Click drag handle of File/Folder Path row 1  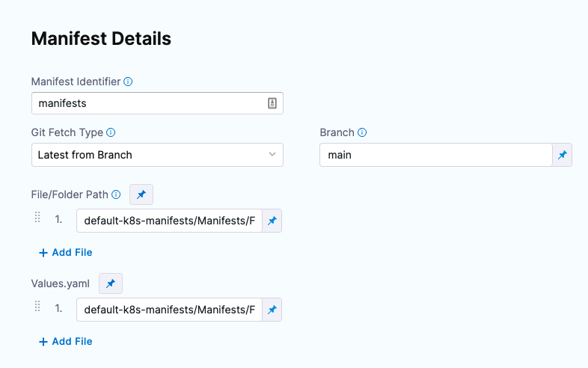tap(37, 218)
